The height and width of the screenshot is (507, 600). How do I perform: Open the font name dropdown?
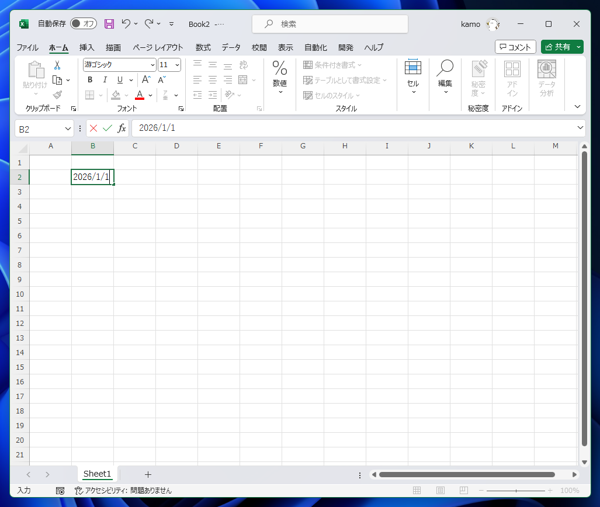coord(152,65)
